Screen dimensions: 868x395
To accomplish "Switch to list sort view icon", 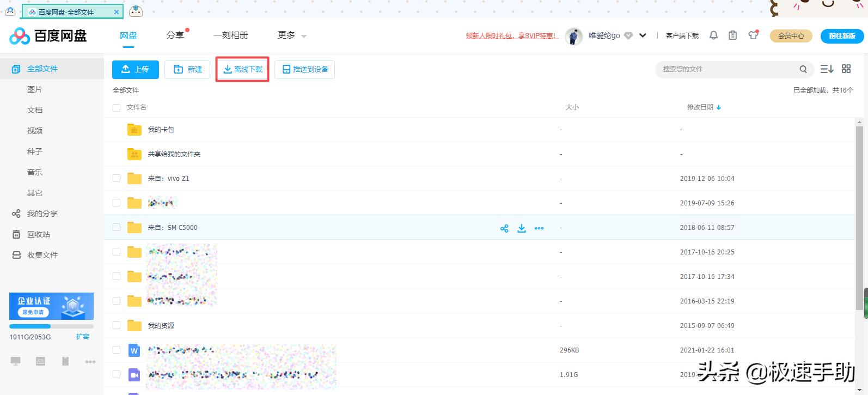I will pos(827,69).
